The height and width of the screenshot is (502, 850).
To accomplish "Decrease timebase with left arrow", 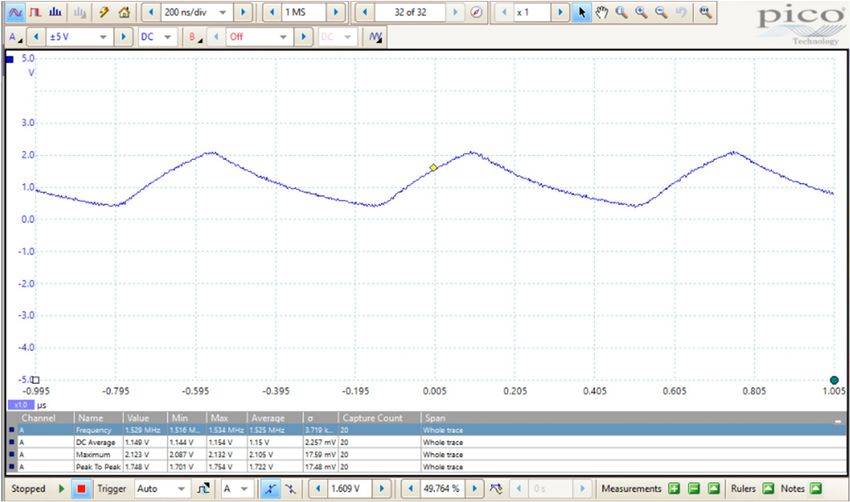I will [x=152, y=12].
